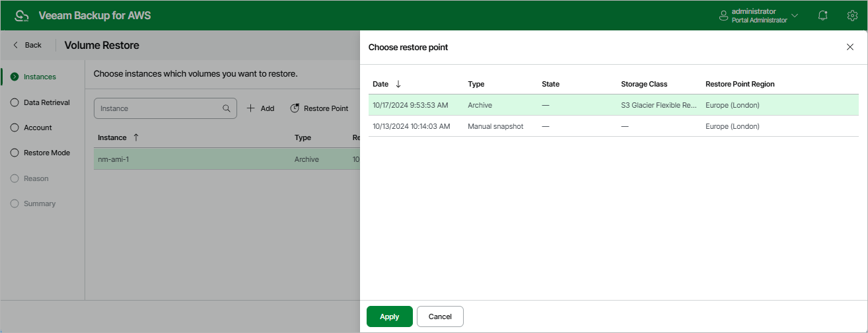Click the Veeam Backup for AWS title
868x333 pixels.
[94, 15]
